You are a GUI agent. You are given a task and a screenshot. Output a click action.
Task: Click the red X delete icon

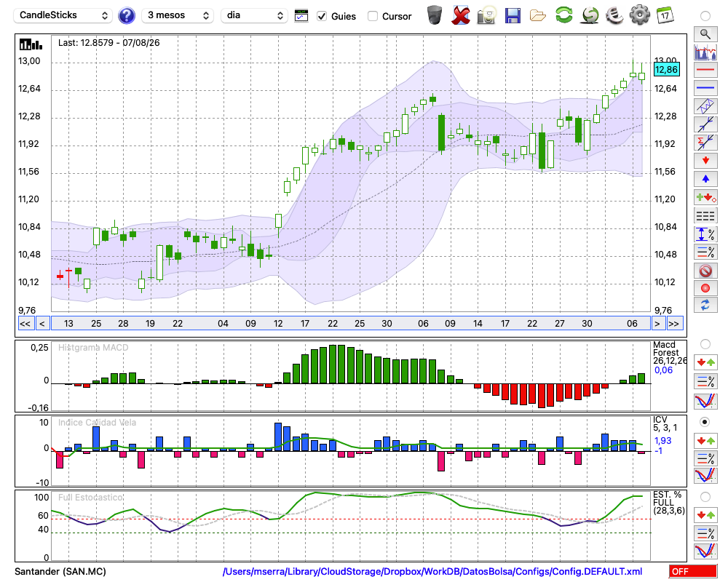pos(461,15)
